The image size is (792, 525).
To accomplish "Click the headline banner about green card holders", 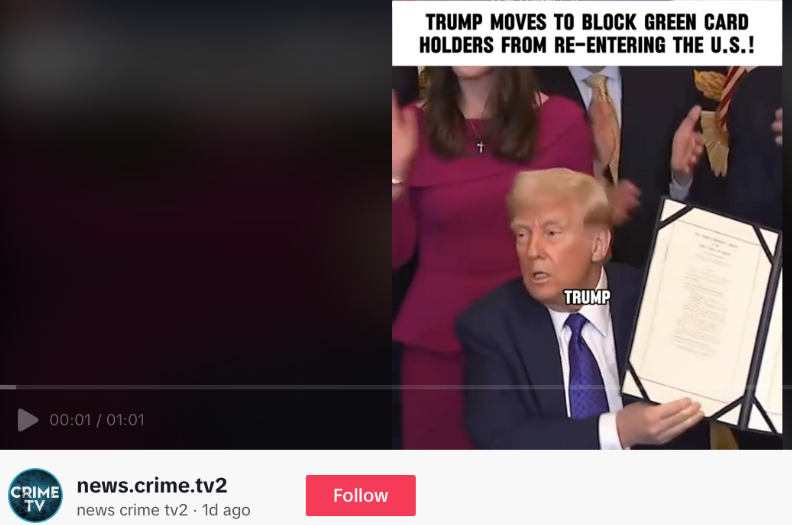I will (587, 33).
